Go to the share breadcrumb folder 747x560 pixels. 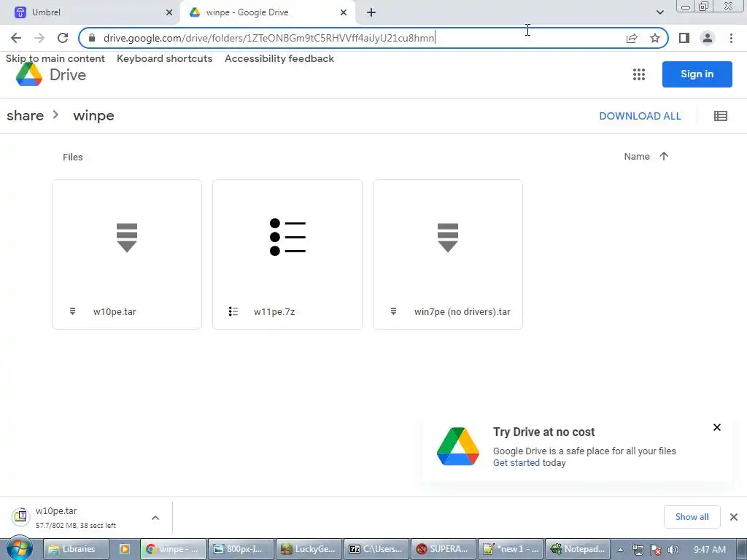click(x=26, y=116)
